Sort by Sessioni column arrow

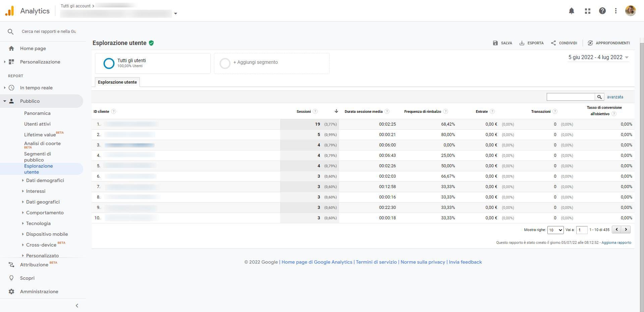pyautogui.click(x=336, y=111)
